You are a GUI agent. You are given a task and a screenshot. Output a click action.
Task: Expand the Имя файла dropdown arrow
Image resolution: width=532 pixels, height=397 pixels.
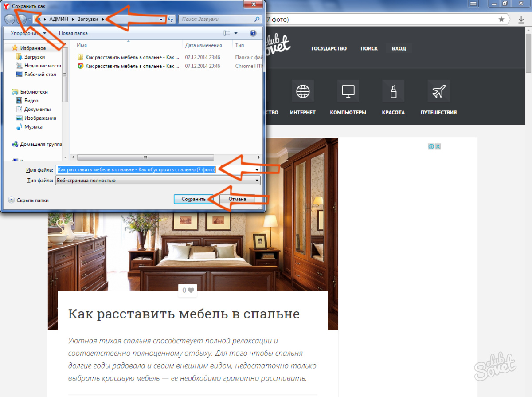click(257, 170)
